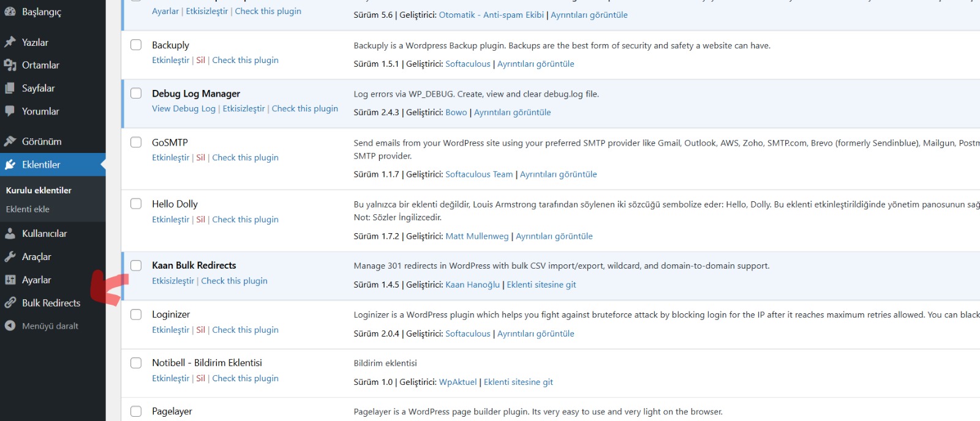
Task: Open the Otomatik - Anti-spam Ekibi link
Action: tap(491, 15)
